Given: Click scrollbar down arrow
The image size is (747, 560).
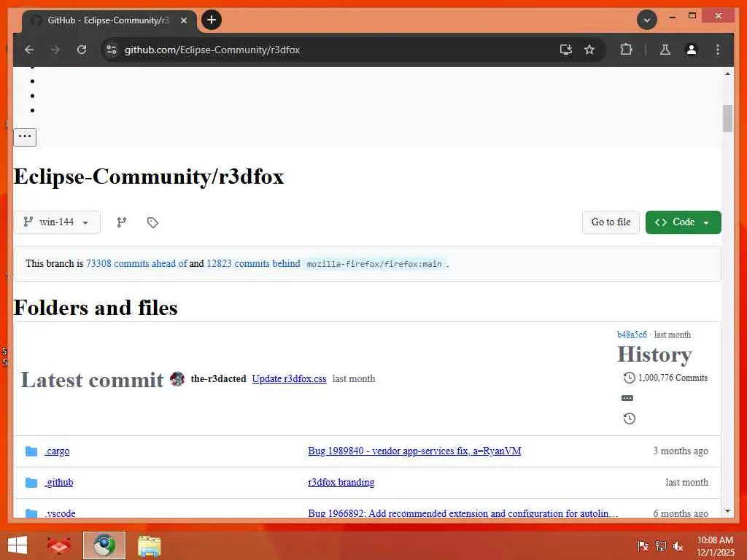Looking at the screenshot, I should coord(727,511).
